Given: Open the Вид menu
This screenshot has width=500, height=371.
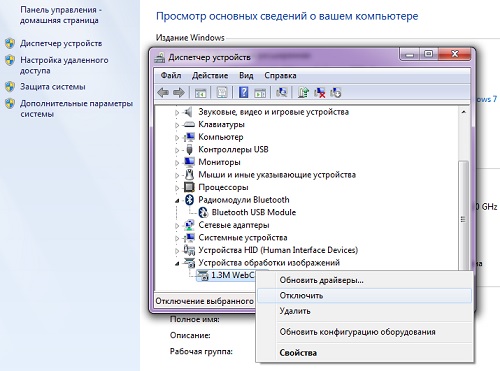Looking at the screenshot, I should click(246, 75).
